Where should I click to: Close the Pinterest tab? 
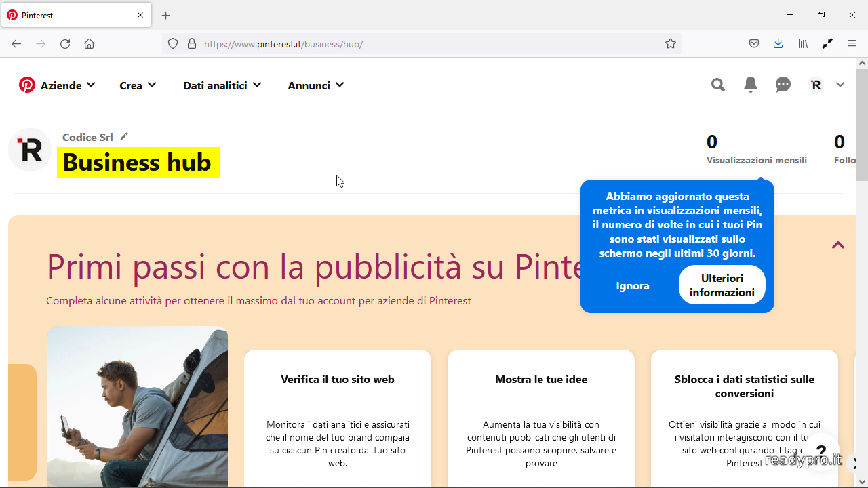click(x=140, y=15)
